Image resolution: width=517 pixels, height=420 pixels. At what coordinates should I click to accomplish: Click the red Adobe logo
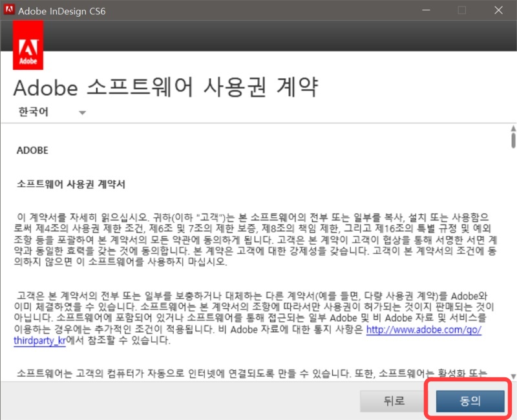point(28,45)
